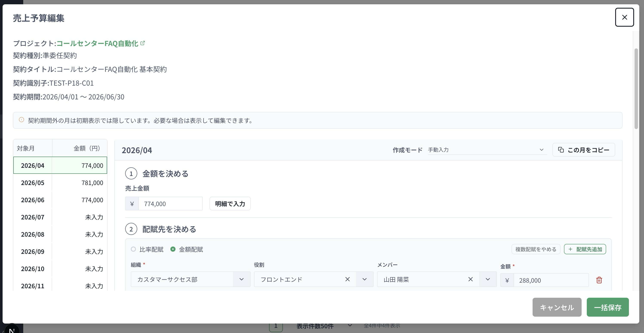Select the 金額配賦 radio option

(173, 249)
